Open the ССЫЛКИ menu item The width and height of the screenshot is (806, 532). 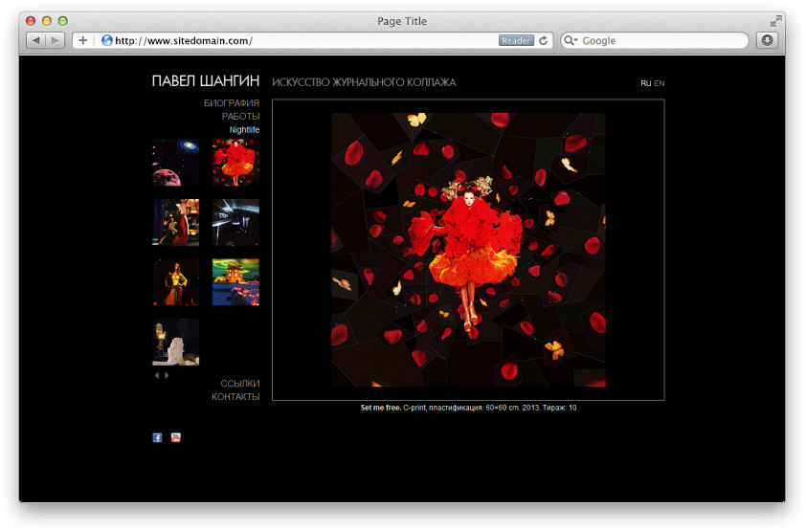tap(240, 384)
